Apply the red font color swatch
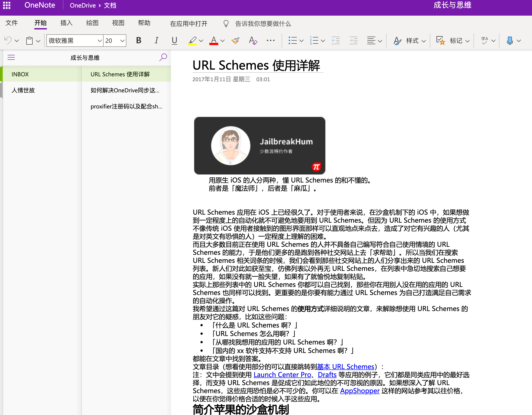This screenshot has width=532, height=415. click(x=214, y=40)
